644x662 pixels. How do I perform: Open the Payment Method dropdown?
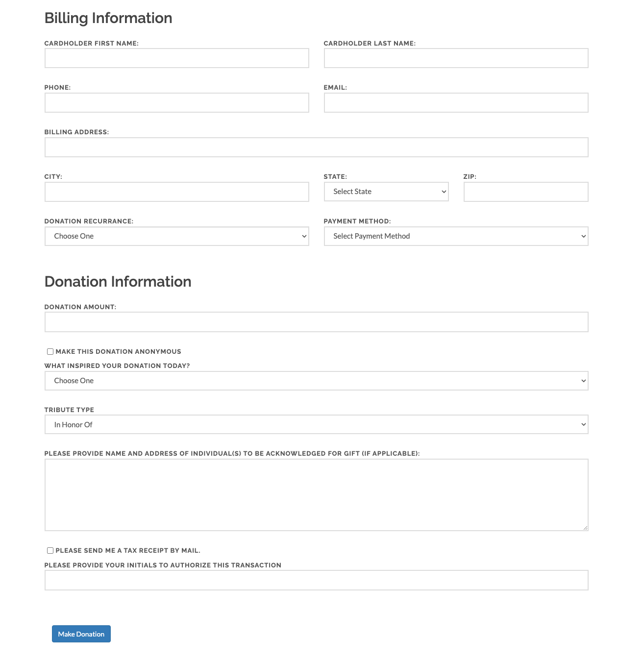point(456,236)
